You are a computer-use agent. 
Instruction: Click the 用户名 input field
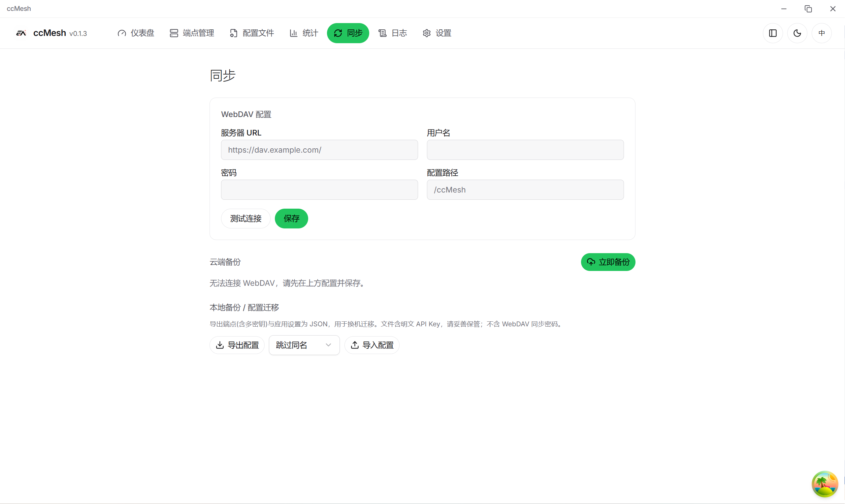click(525, 150)
